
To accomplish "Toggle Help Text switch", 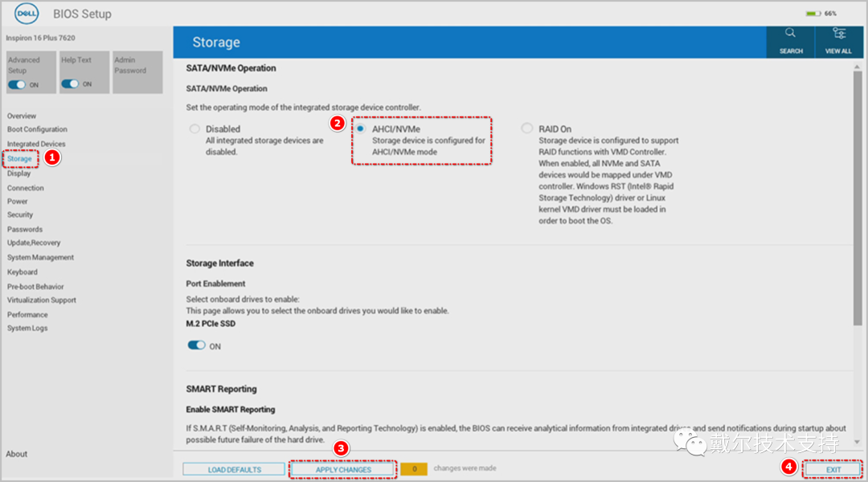I will (70, 84).
